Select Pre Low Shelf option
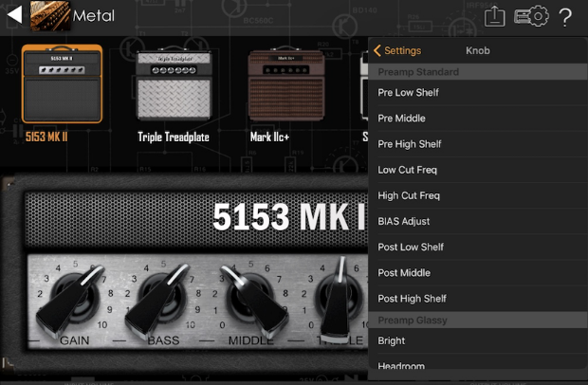Screen dimensions: 588x385 tap(408, 93)
